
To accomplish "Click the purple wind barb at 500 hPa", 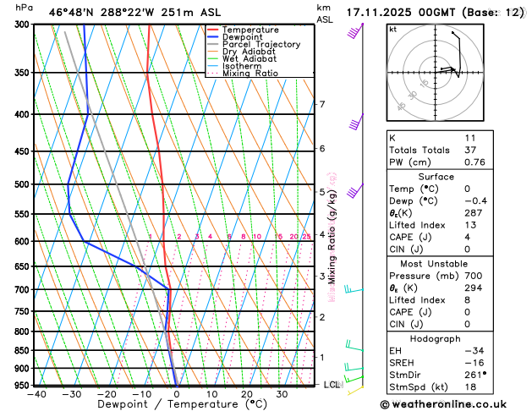I will (355, 190).
